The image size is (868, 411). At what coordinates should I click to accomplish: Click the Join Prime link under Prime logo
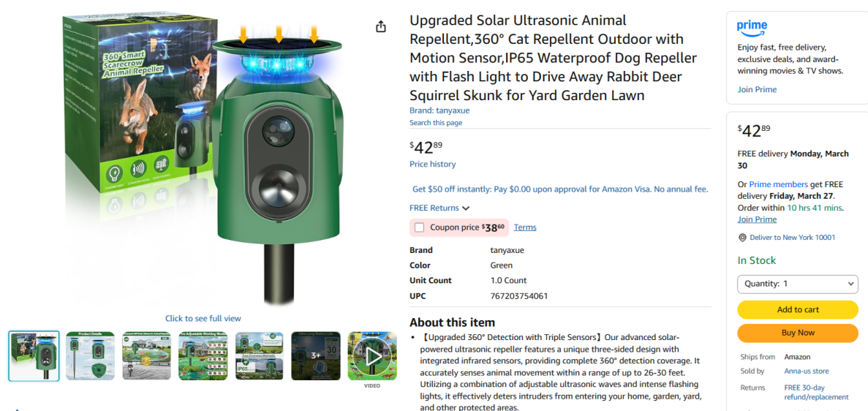757,90
